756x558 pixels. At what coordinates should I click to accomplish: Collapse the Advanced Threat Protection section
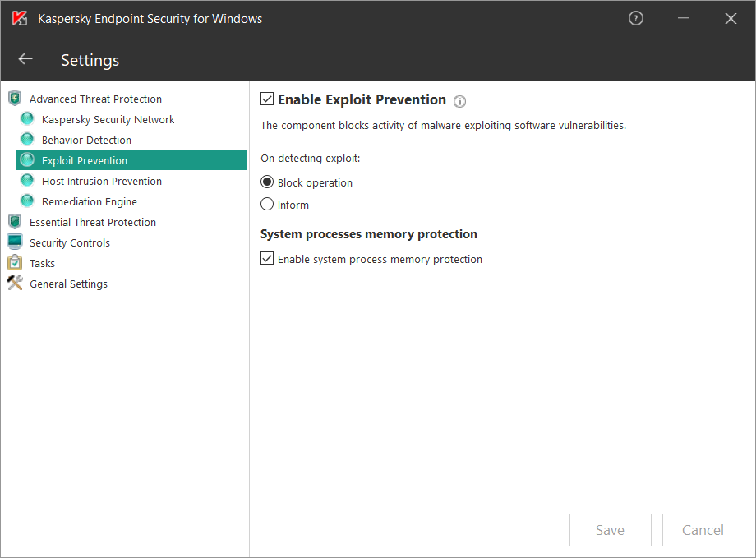[95, 99]
